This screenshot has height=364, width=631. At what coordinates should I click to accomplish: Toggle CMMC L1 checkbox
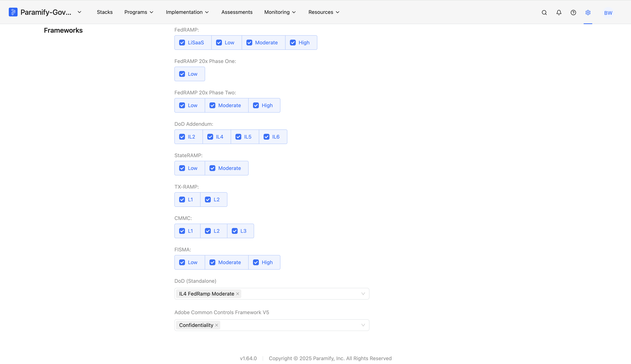182,231
